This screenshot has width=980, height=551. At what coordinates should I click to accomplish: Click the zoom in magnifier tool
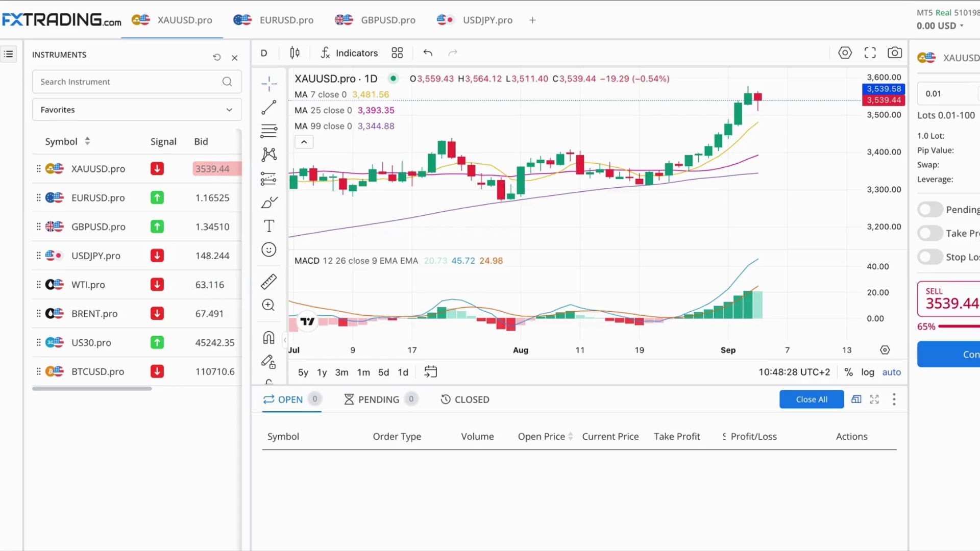pyautogui.click(x=268, y=305)
